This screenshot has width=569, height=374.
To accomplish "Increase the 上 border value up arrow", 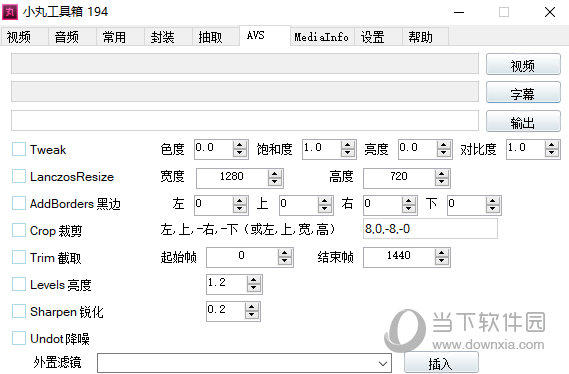I will click(324, 201).
